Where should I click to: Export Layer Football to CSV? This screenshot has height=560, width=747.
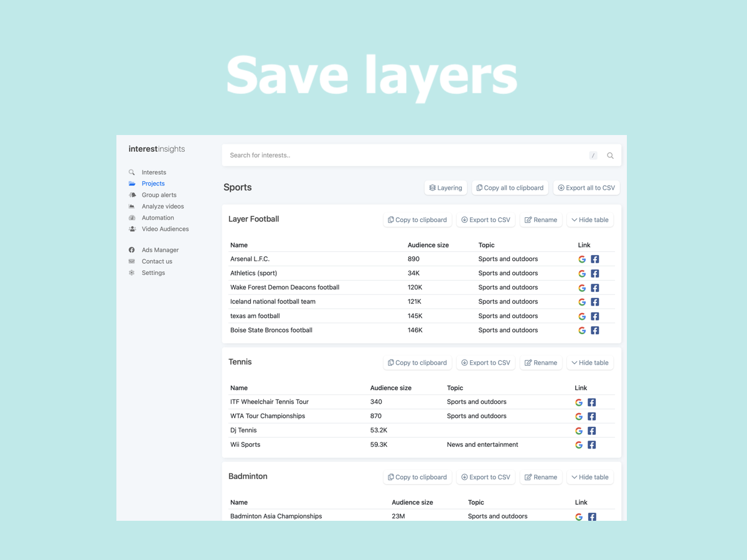click(x=486, y=220)
